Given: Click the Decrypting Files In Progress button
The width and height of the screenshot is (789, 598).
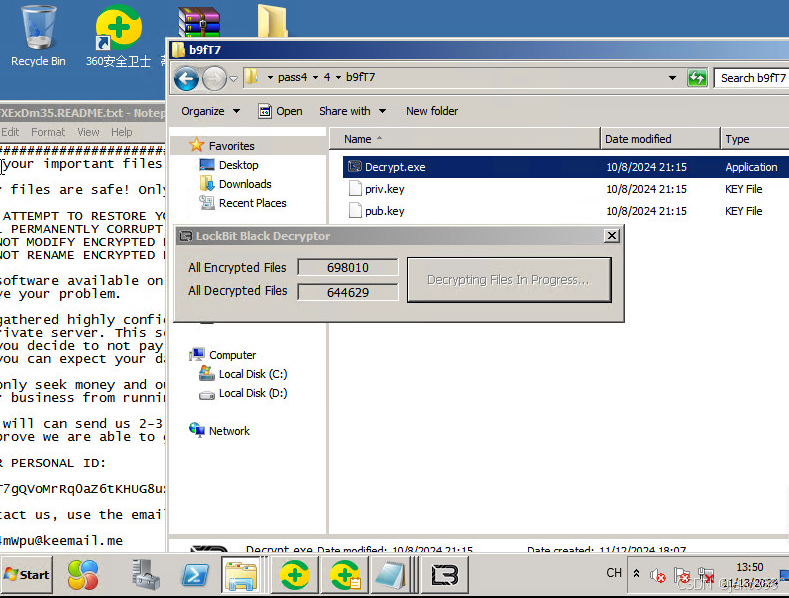Looking at the screenshot, I should click(509, 280).
